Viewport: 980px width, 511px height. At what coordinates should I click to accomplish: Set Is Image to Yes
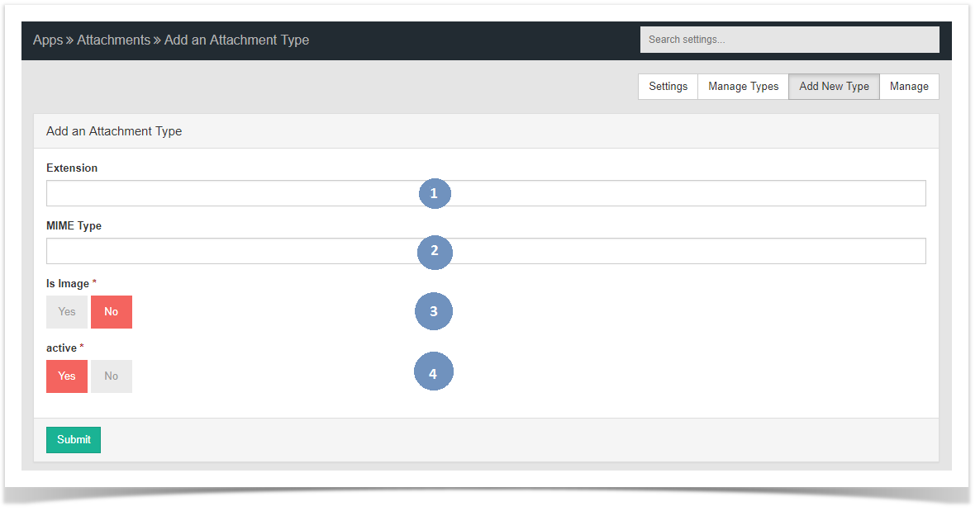[x=67, y=312]
